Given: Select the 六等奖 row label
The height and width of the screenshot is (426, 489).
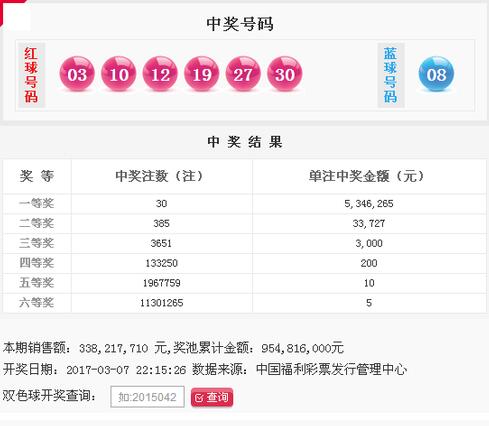Looking at the screenshot, I should (36, 303).
